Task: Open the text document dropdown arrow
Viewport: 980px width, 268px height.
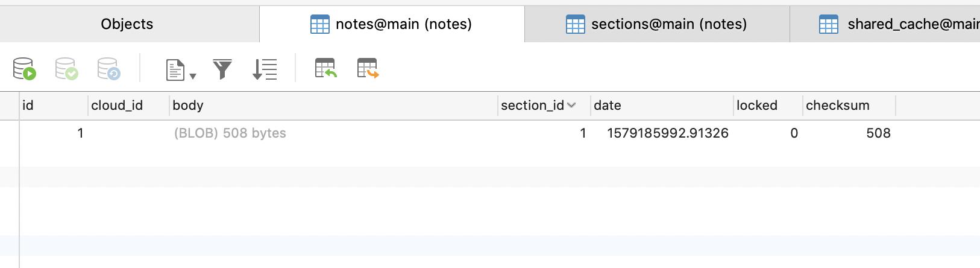Action: tap(193, 76)
